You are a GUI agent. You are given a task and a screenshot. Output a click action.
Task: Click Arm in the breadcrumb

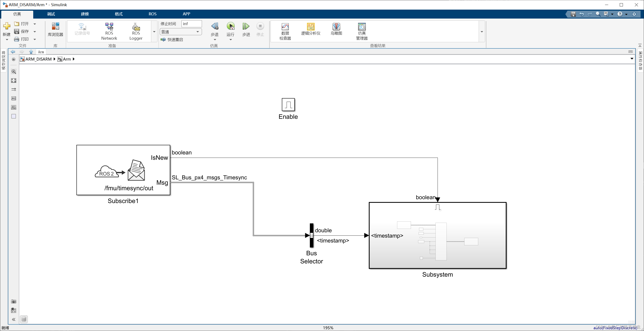(x=67, y=59)
